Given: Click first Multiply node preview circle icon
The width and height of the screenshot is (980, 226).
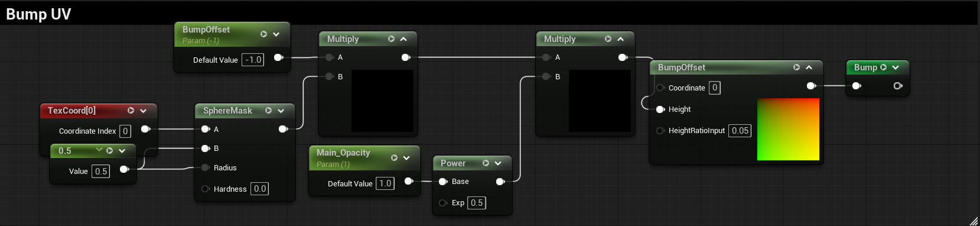Looking at the screenshot, I should coord(391,39).
